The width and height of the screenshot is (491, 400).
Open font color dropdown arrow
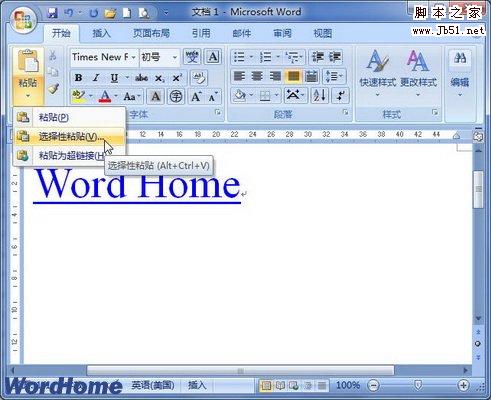tap(116, 96)
